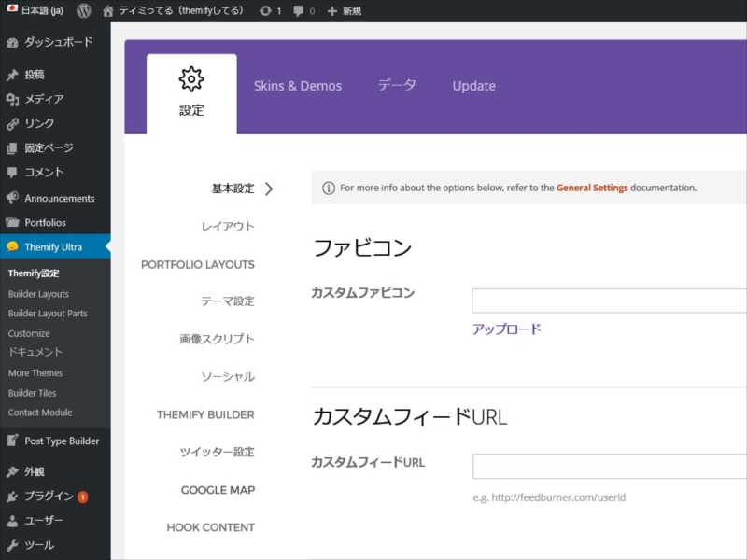The height and width of the screenshot is (560, 747).
Task: Click the カスタムフィードURL input field
Action: (x=610, y=466)
